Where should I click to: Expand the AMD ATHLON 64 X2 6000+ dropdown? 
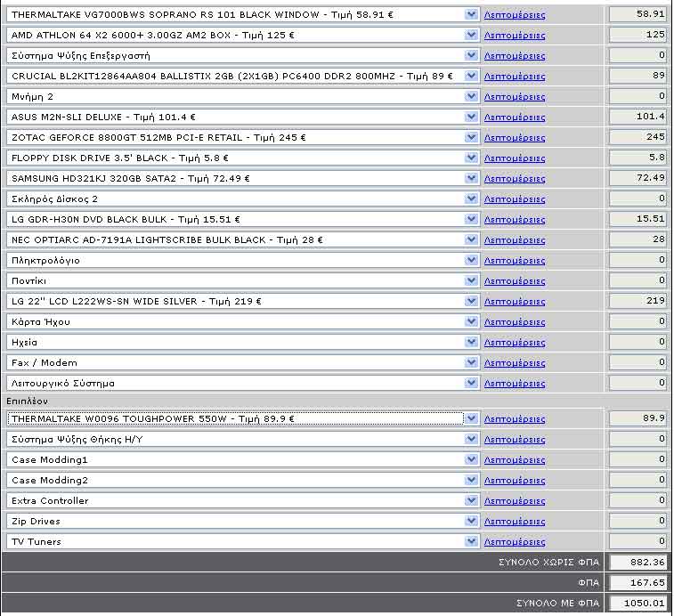[243, 36]
